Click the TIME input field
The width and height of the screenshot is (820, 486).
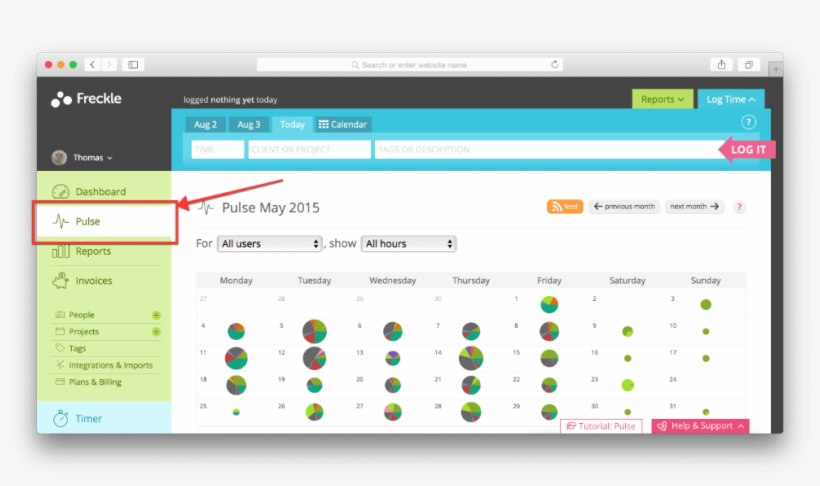tap(218, 149)
